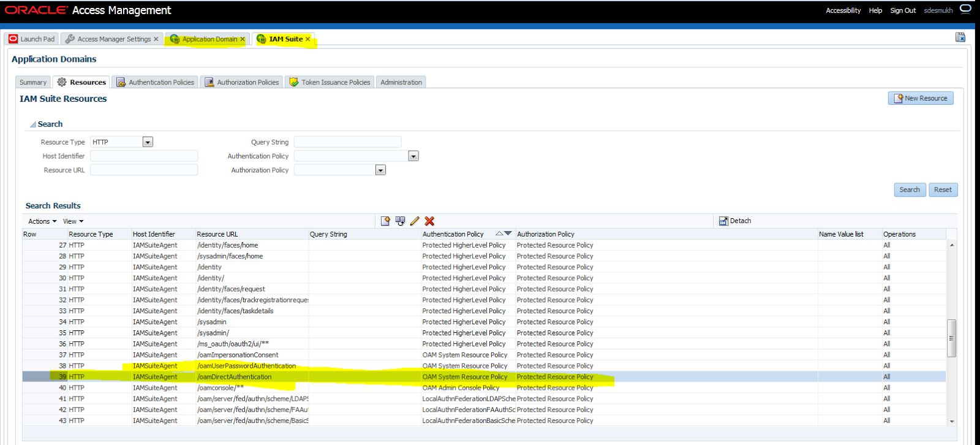
Task: Detach the search results table
Action: (x=735, y=221)
